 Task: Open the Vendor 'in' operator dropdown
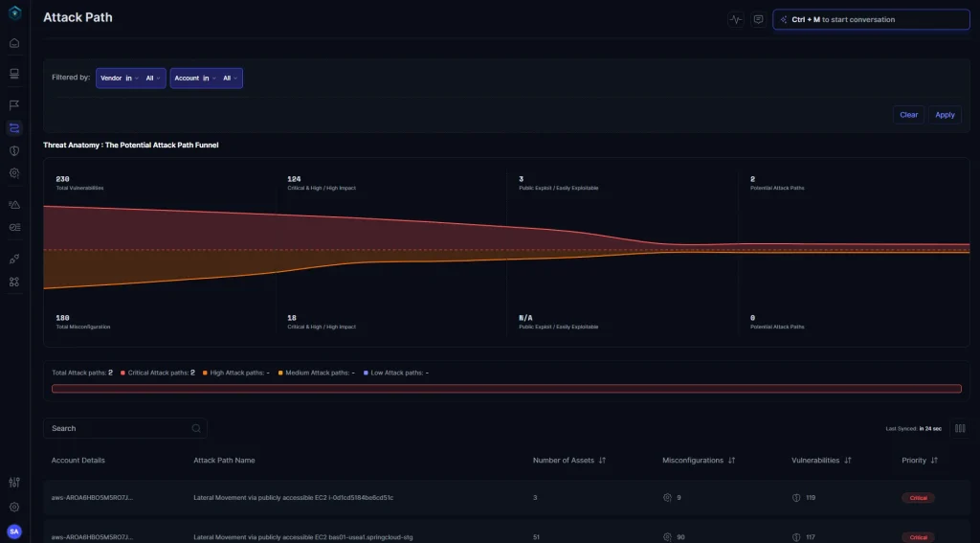click(131, 79)
